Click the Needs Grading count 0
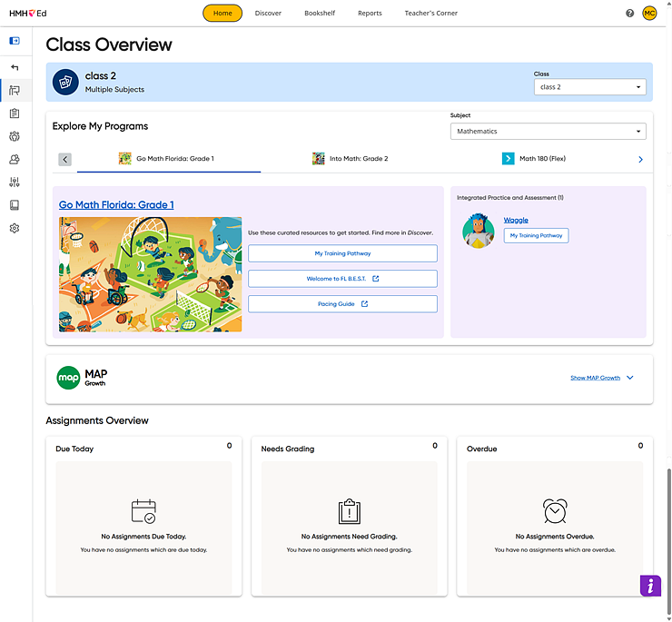672x622 pixels. tap(435, 446)
